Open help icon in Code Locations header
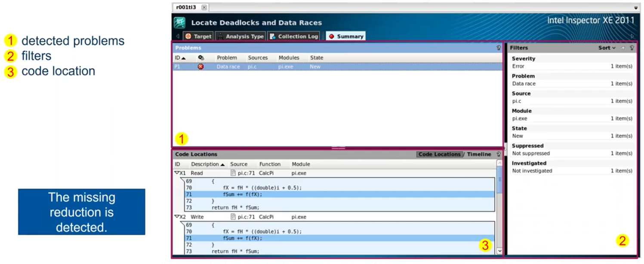The height and width of the screenshot is (264, 644). click(499, 154)
